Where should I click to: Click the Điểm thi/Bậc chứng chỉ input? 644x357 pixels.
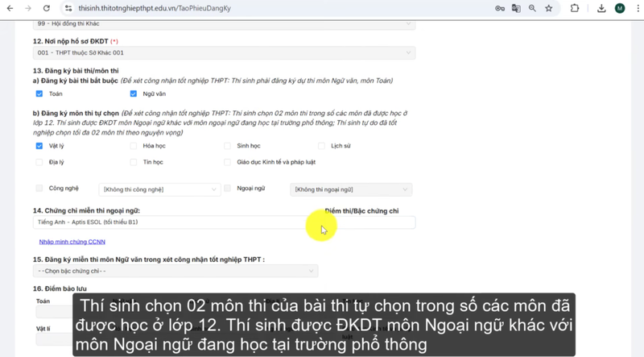click(369, 222)
